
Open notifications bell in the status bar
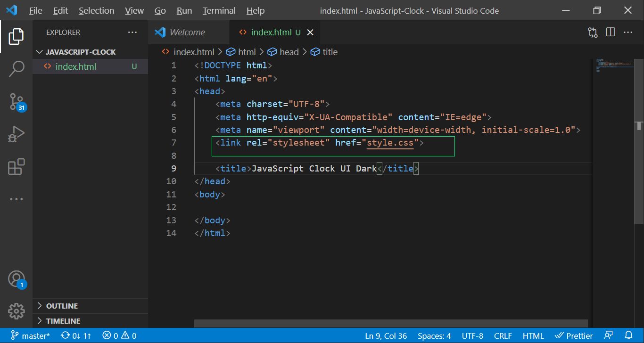[x=628, y=336]
